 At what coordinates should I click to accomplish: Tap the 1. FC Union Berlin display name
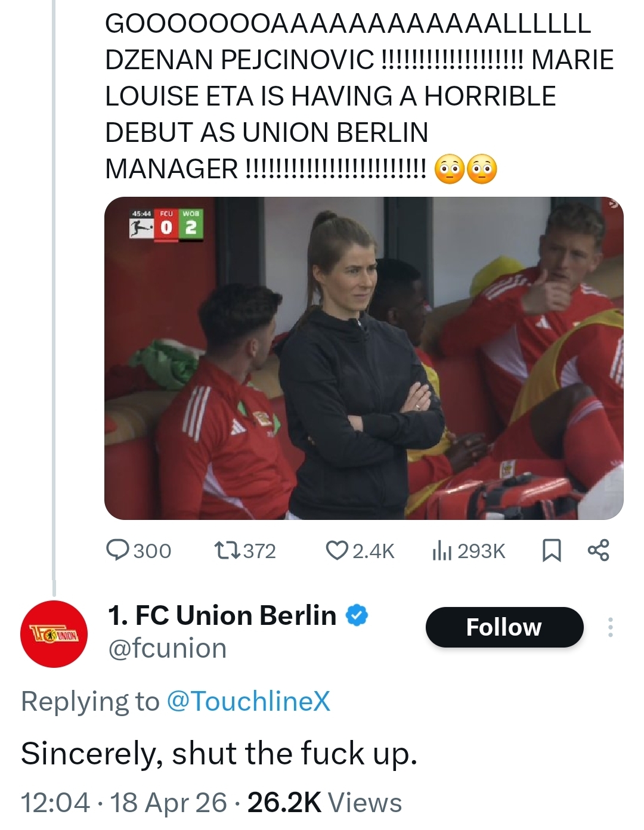[x=222, y=615]
